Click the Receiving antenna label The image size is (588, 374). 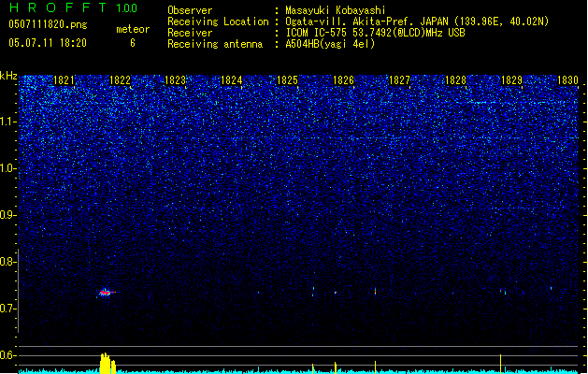[x=215, y=44]
